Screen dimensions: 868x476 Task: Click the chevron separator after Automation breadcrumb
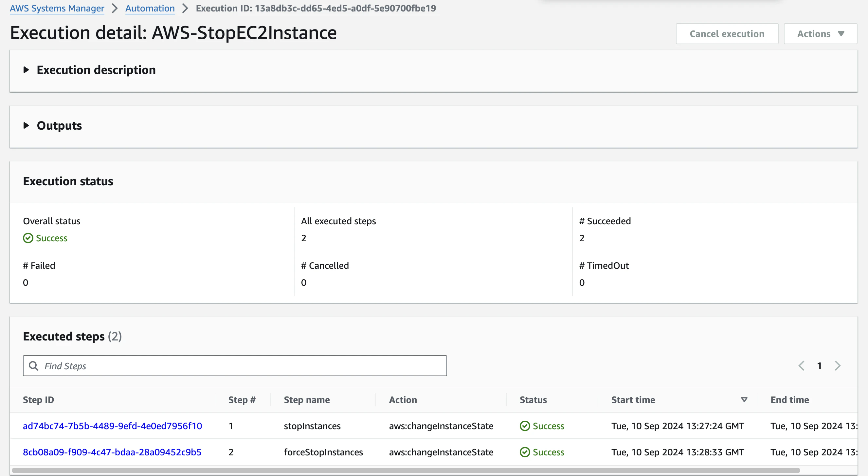[185, 8]
